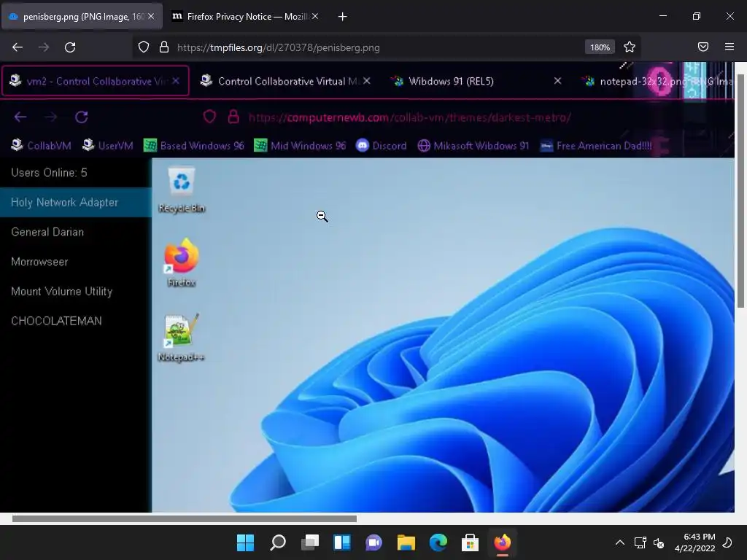
Task: Click the Recycle Bin icon on the pictured desktop
Action: click(x=182, y=190)
